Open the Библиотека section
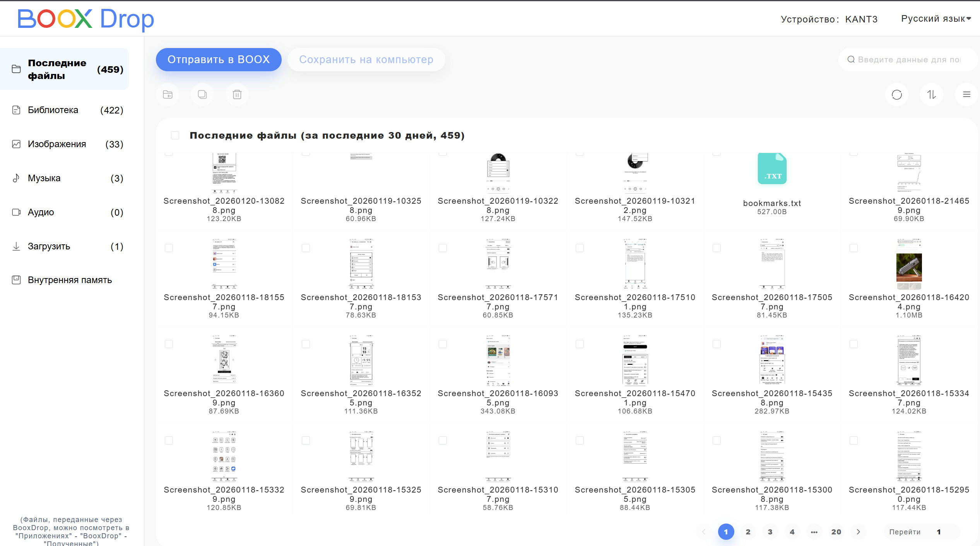The image size is (980, 546). (x=53, y=110)
